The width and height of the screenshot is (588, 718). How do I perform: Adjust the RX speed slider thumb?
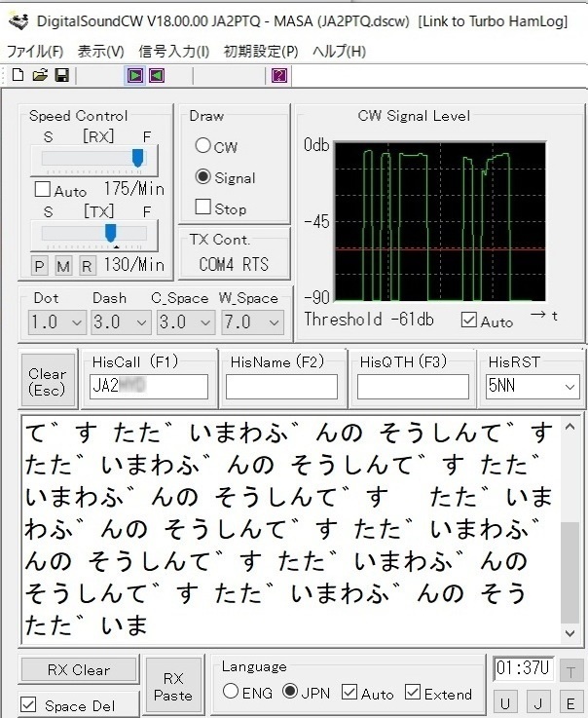coord(137,158)
